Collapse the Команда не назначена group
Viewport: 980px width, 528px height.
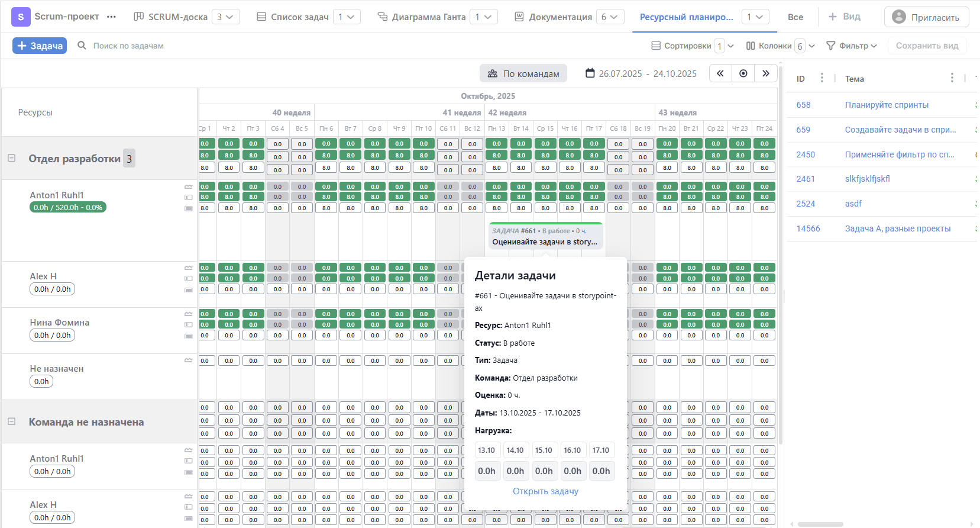pos(11,421)
